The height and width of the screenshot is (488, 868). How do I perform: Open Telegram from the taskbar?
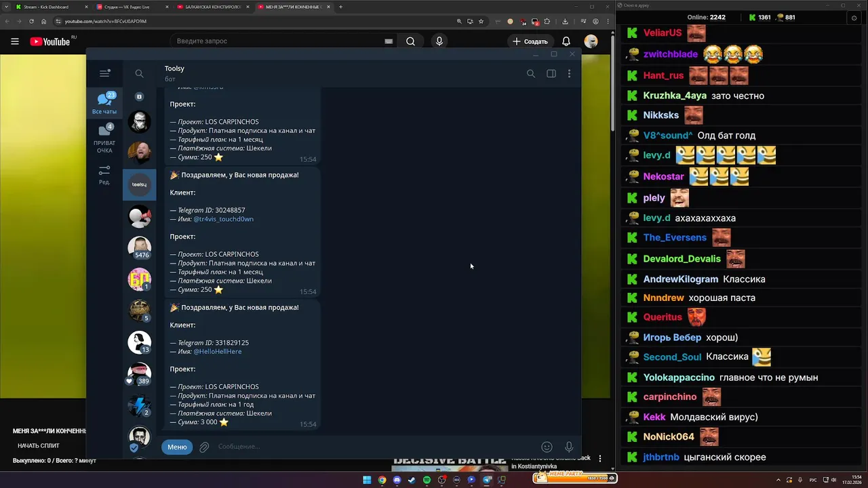click(x=486, y=480)
